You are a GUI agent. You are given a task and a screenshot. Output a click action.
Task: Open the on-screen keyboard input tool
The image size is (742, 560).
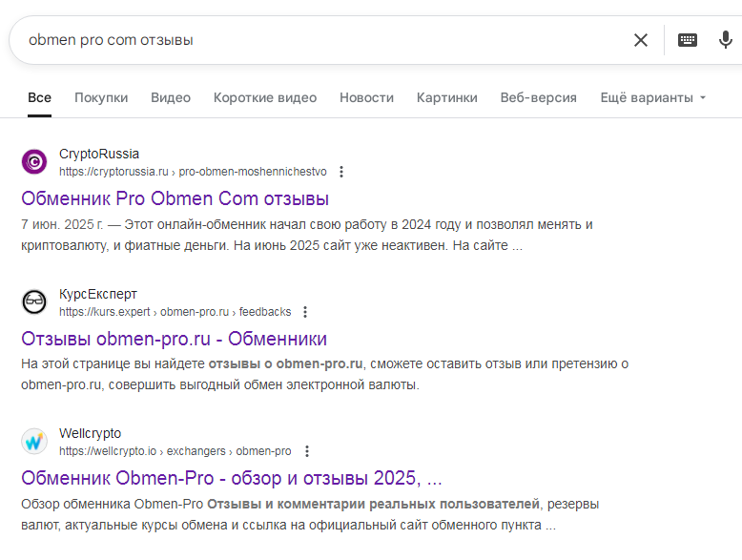point(687,40)
